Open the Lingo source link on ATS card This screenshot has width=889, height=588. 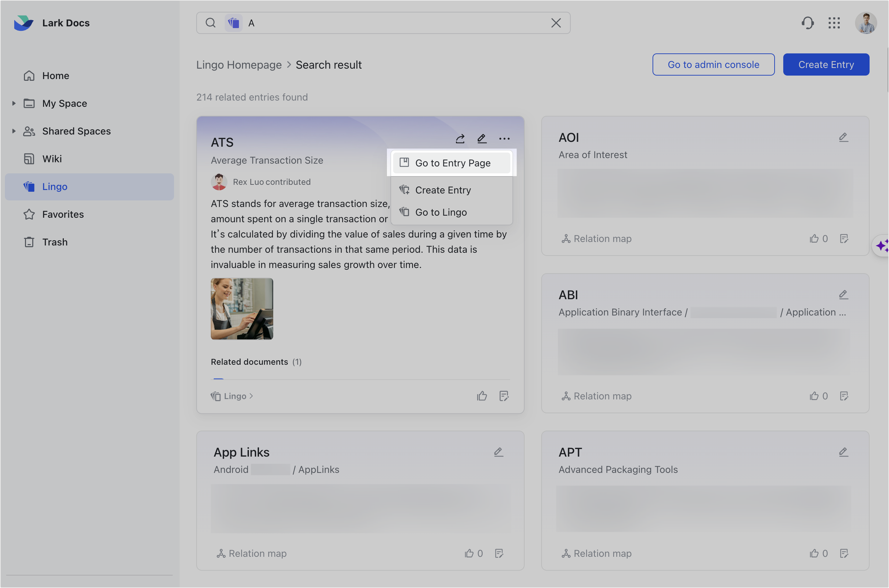click(x=232, y=396)
